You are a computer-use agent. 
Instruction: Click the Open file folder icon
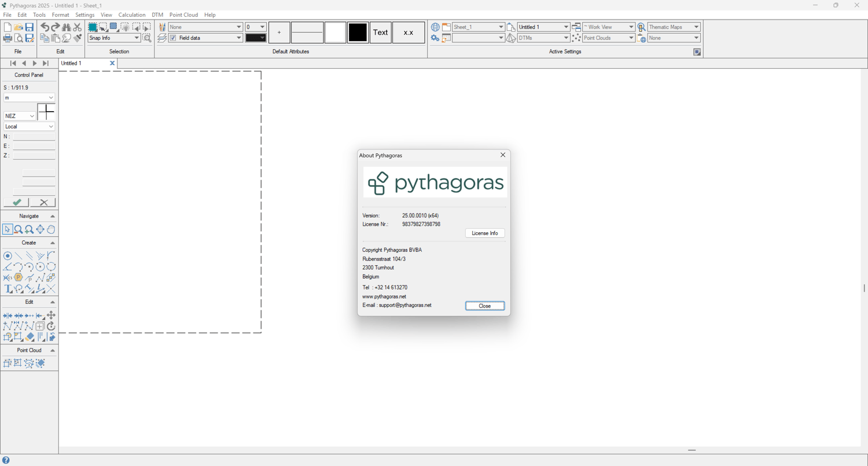tap(19, 27)
